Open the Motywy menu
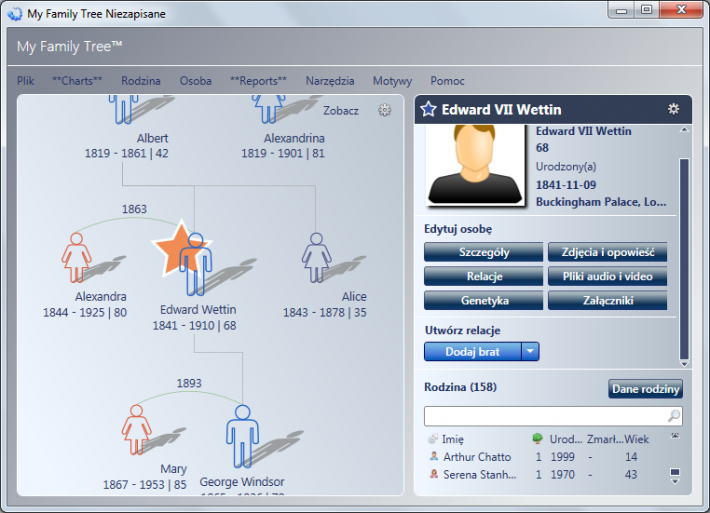Image resolution: width=710 pixels, height=513 pixels. [392, 81]
